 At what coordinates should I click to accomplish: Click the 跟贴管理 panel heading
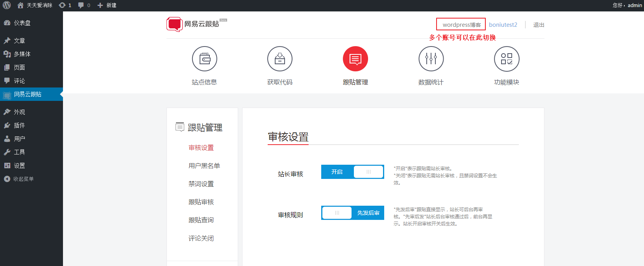pyautogui.click(x=205, y=128)
